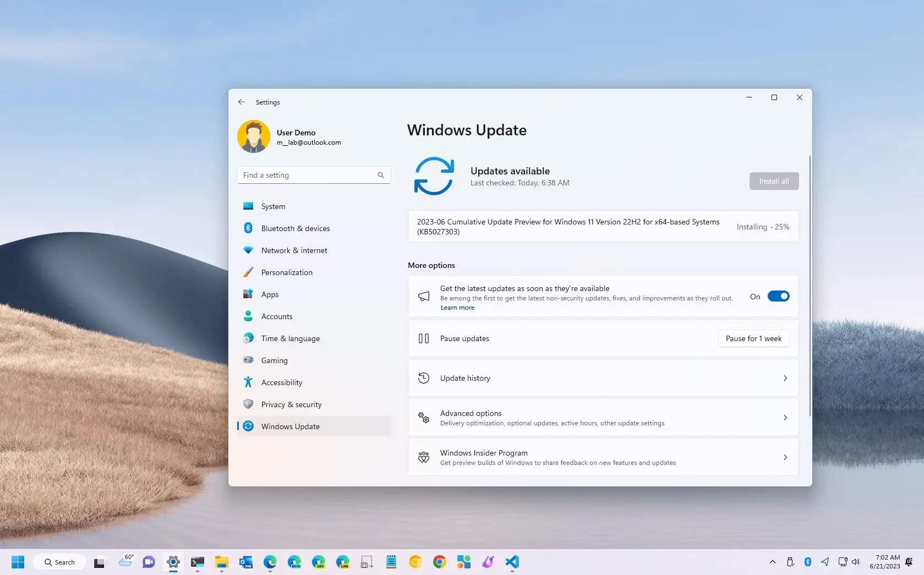The image size is (924, 575).
Task: Select Windows Update in the sidebar
Action: [314, 426]
